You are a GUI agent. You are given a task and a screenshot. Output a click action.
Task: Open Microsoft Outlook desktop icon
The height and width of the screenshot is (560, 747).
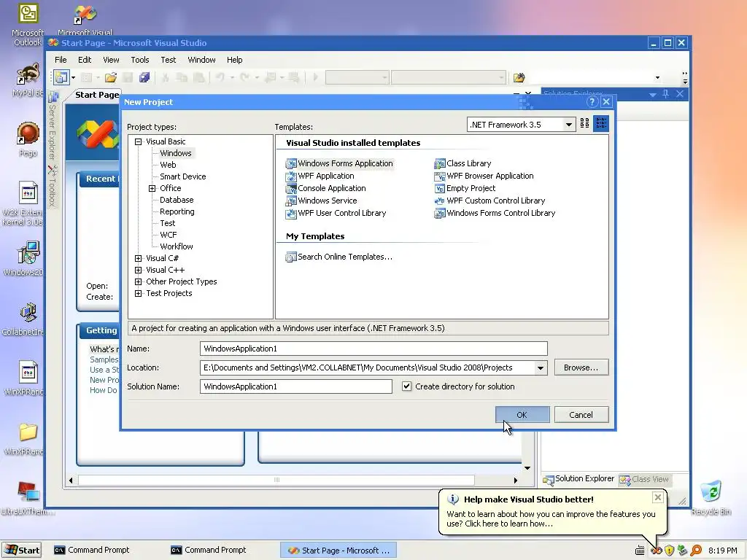click(28, 25)
